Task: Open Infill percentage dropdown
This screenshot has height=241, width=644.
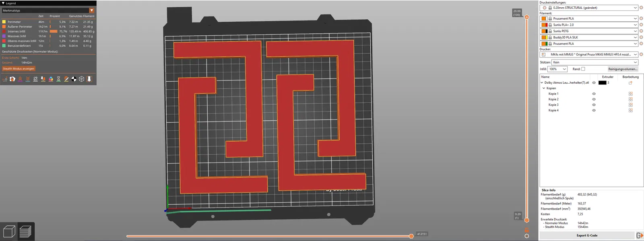Action: 558,69
